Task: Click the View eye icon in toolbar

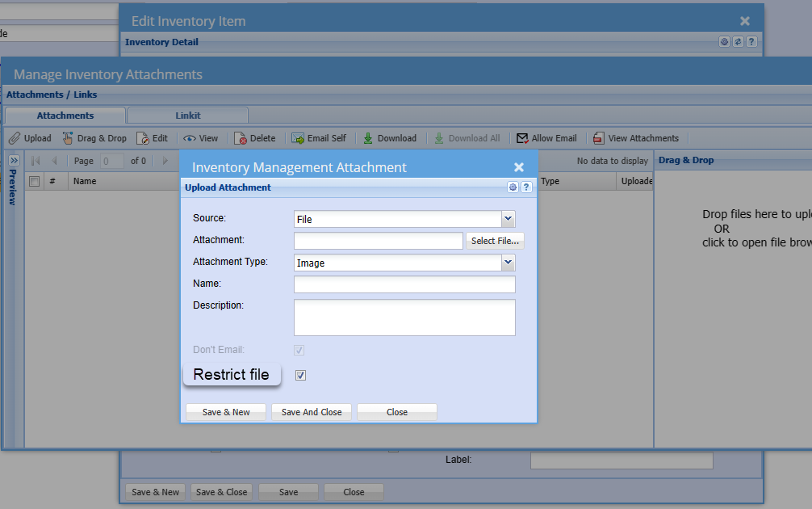Action: click(x=190, y=138)
